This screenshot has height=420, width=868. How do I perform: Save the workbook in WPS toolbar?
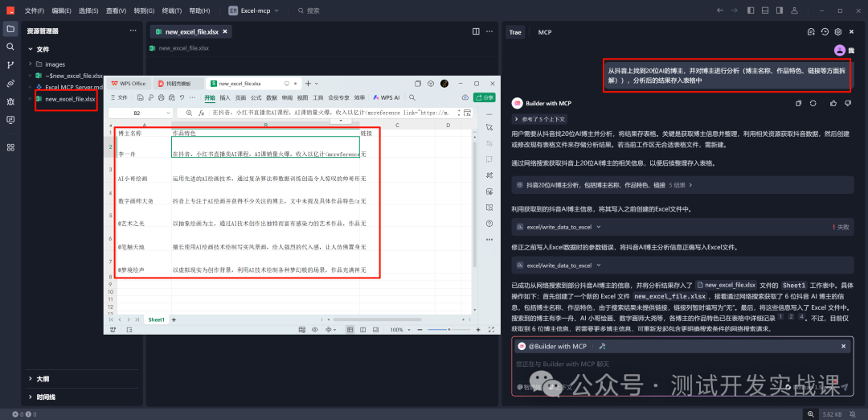click(141, 97)
